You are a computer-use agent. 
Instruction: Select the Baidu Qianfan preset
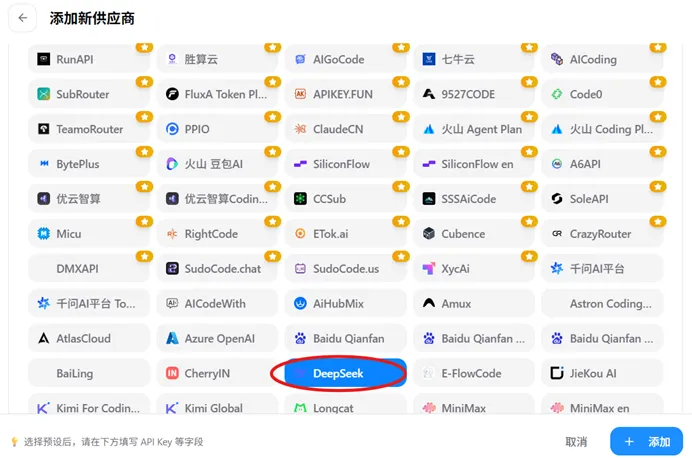pos(345,338)
